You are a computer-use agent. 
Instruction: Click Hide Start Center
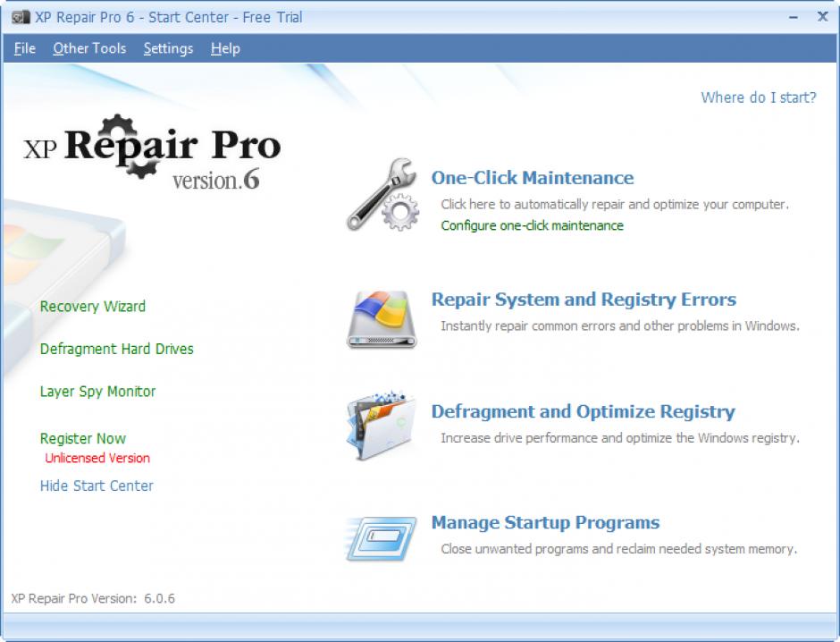click(x=97, y=486)
